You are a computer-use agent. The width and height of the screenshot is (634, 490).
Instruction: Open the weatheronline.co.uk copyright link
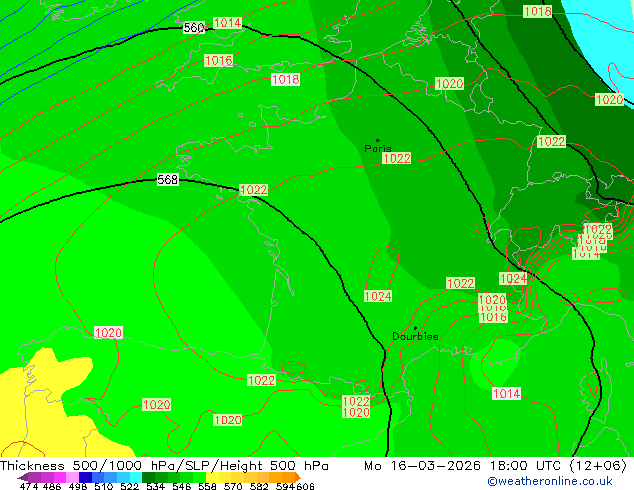point(550,481)
